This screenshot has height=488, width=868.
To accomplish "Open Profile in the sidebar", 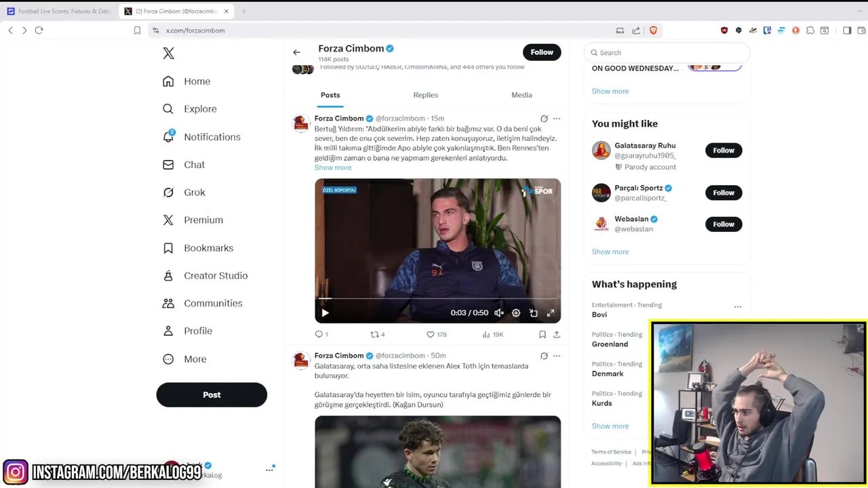I will (187, 331).
